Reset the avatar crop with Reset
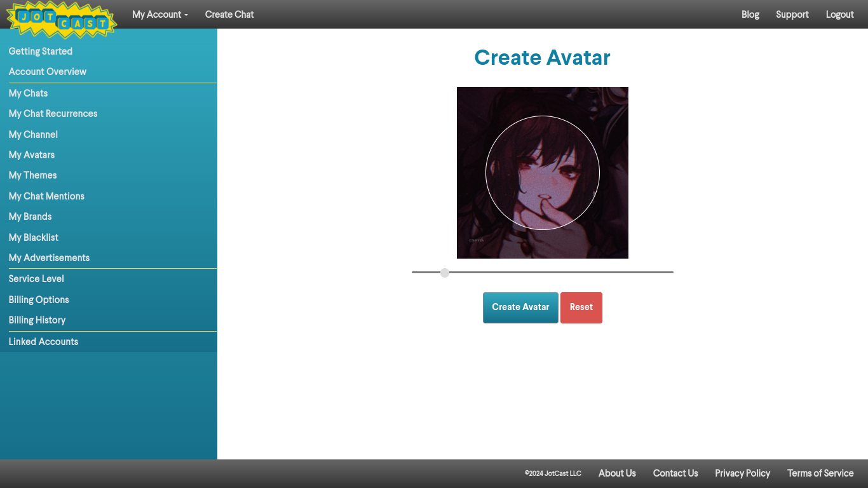Screen dimensions: 868x488 [581, 308]
